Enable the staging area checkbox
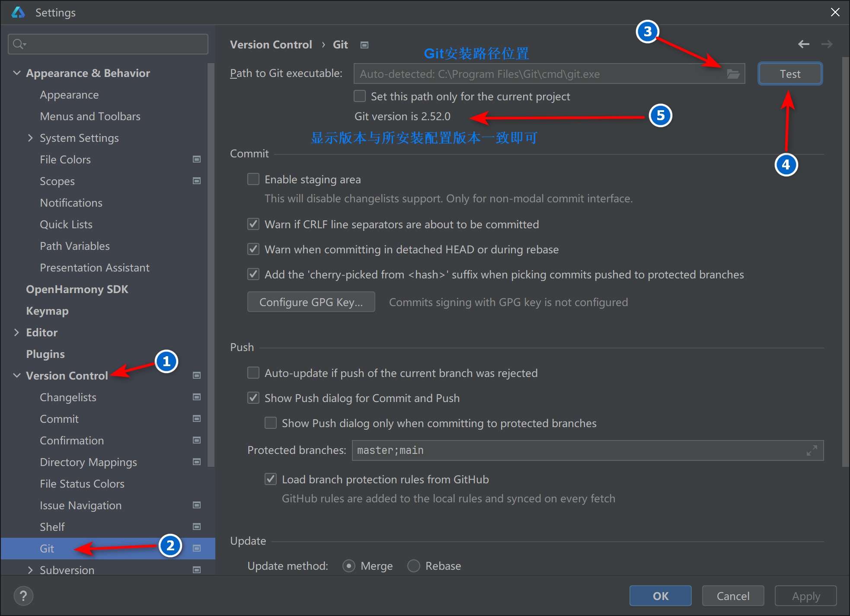This screenshot has width=850, height=616. pyautogui.click(x=253, y=179)
